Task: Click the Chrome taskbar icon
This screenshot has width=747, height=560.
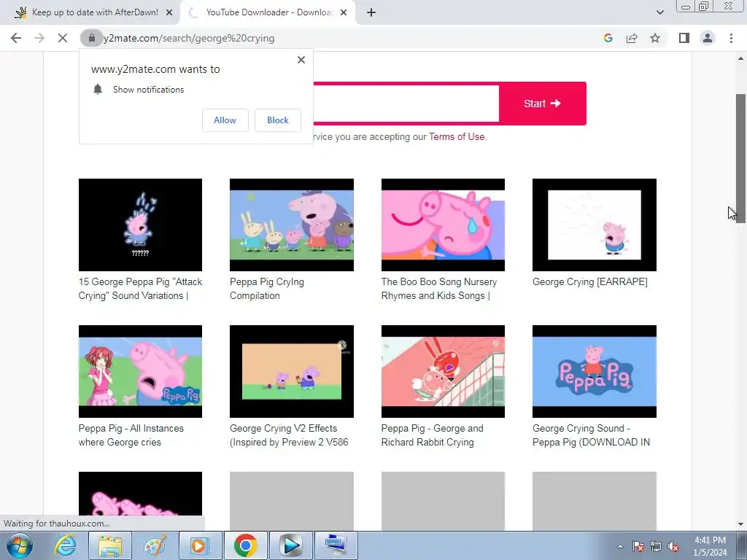Action: [x=245, y=545]
